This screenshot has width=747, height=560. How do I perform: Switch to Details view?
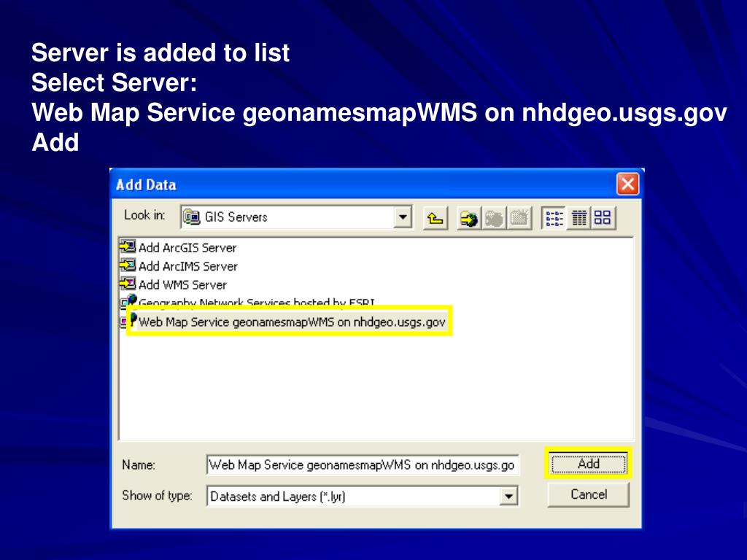(578, 218)
